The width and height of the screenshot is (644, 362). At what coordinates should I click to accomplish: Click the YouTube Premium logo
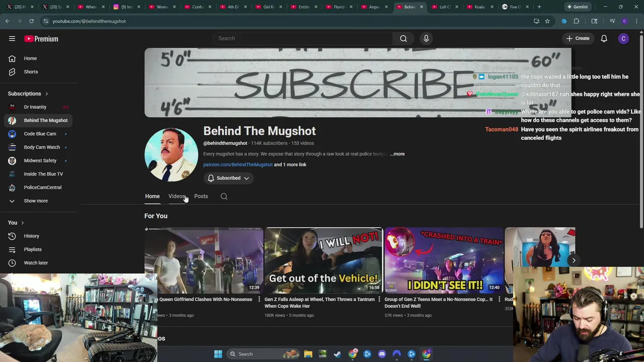(x=41, y=39)
